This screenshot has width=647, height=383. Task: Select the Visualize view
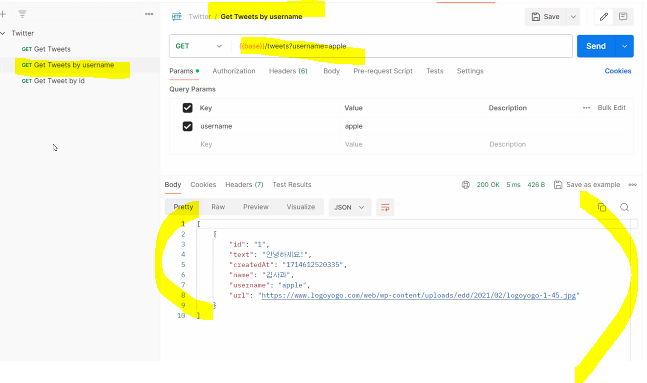click(x=301, y=207)
